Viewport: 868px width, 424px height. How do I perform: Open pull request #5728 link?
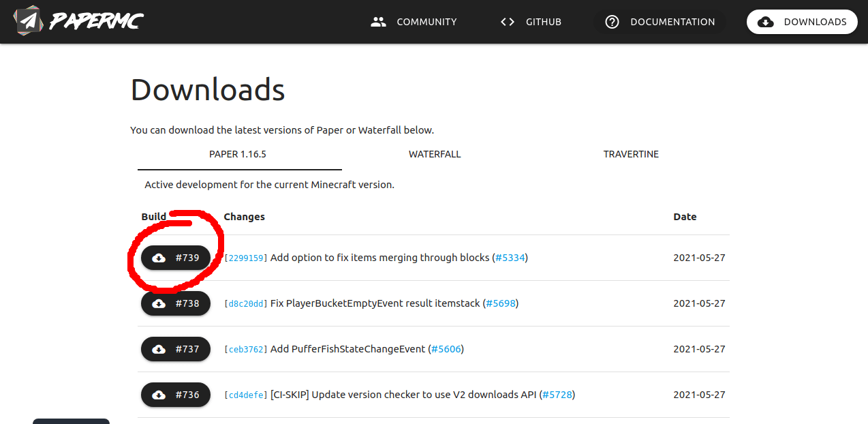click(x=557, y=395)
